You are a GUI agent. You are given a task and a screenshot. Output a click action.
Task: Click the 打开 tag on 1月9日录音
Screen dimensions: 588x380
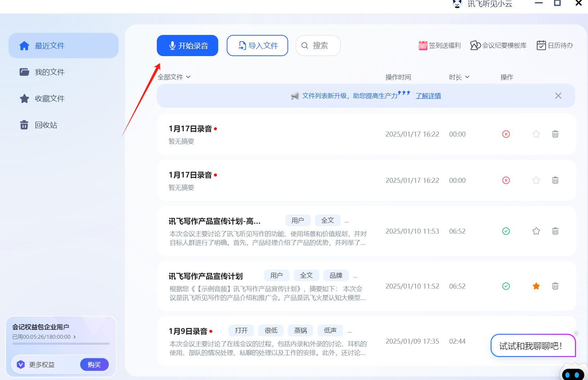[x=241, y=331]
